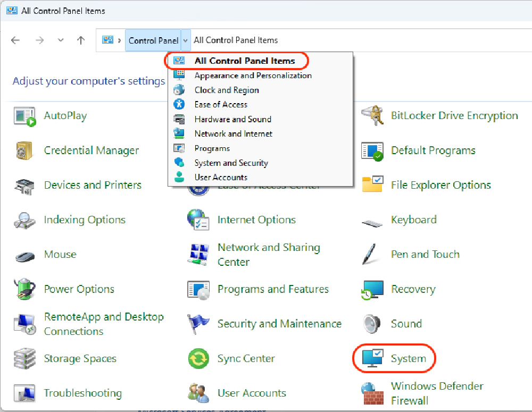
Task: Click All Control Panel Items breadcrumb text
Action: coord(236,40)
